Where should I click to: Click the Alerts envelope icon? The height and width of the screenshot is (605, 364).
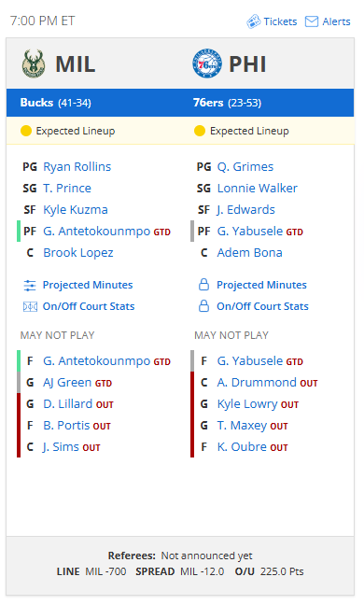tap(311, 21)
